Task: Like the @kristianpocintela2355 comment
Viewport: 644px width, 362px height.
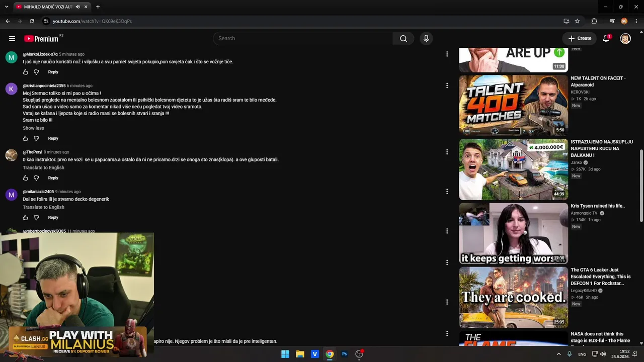Action: [26, 138]
